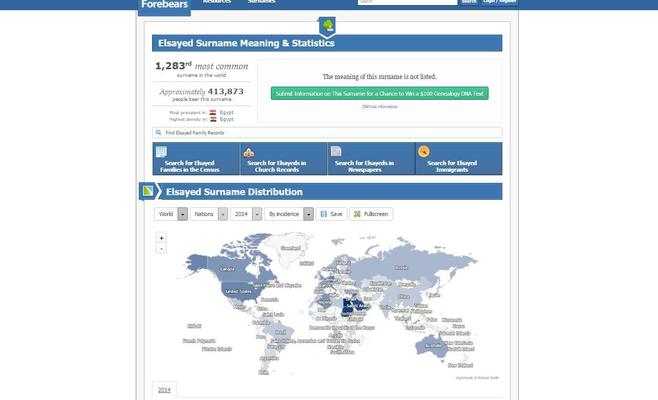This screenshot has width=658, height=400.
Task: Click the green Submit Information button
Action: coord(379,94)
